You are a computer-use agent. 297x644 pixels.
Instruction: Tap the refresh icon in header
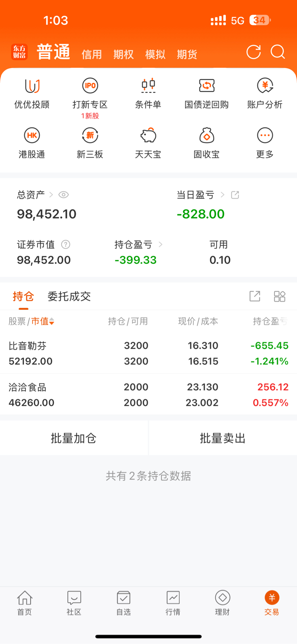coord(254,52)
